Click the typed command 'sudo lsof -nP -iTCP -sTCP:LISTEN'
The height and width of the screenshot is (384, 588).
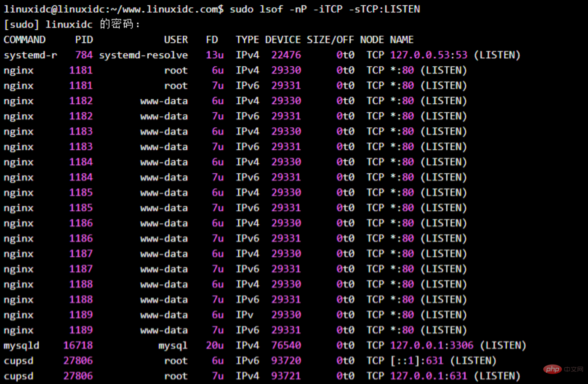click(325, 9)
